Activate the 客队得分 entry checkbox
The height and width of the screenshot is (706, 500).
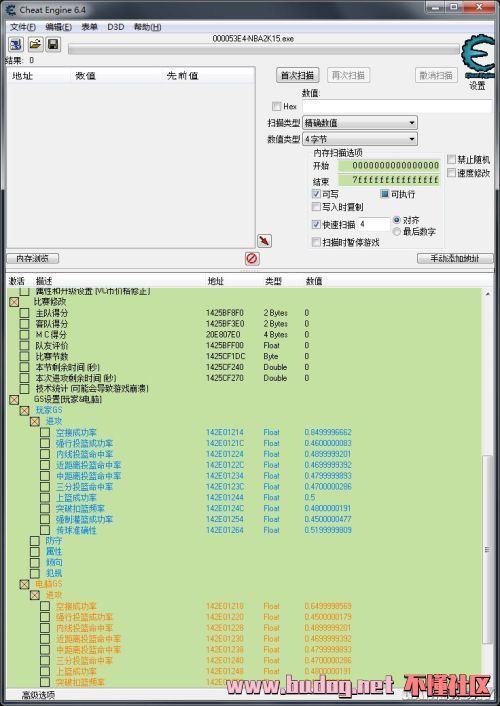coord(24,324)
